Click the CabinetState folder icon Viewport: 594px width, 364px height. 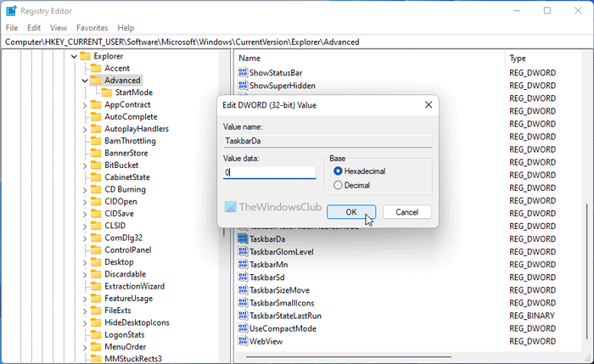click(x=96, y=177)
